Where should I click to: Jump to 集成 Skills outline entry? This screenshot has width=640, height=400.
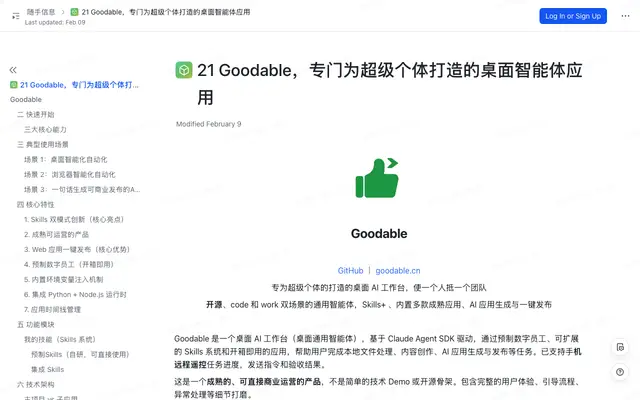47,370
